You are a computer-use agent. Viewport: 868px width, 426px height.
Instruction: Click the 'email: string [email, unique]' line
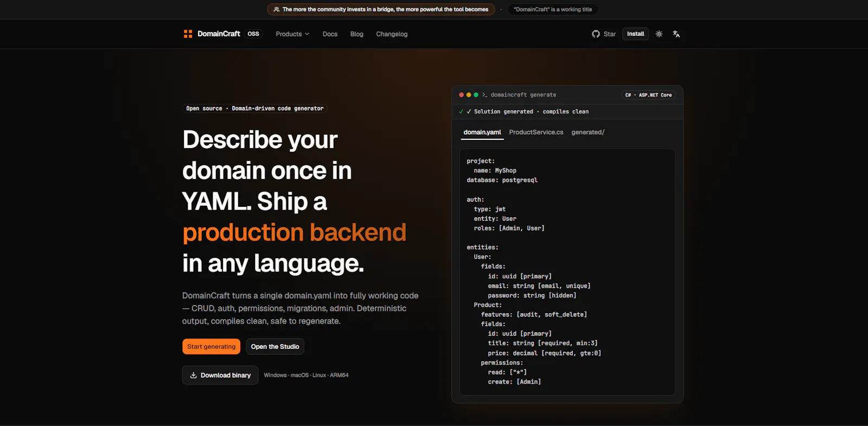pos(539,286)
